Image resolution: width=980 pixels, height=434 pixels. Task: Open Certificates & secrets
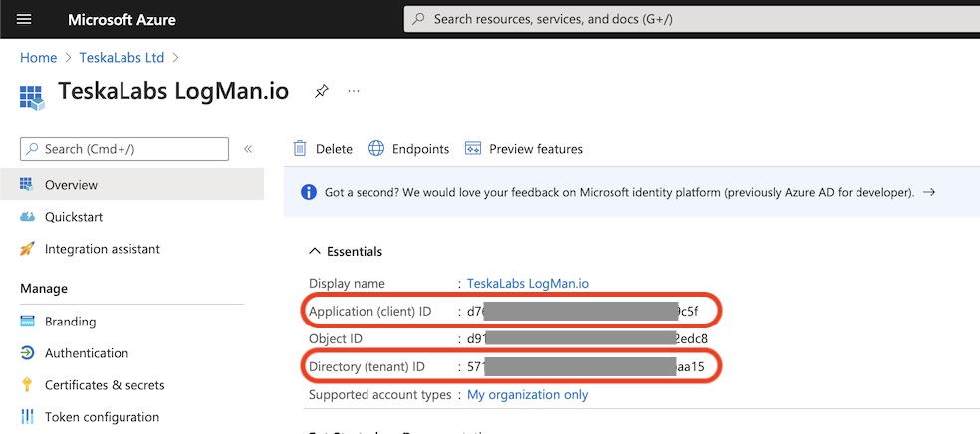point(105,385)
